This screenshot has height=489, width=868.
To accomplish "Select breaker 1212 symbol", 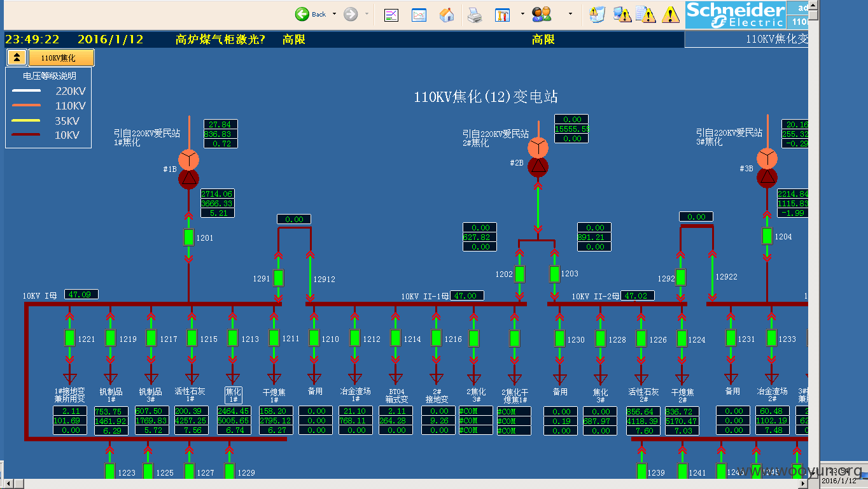I will [x=355, y=338].
